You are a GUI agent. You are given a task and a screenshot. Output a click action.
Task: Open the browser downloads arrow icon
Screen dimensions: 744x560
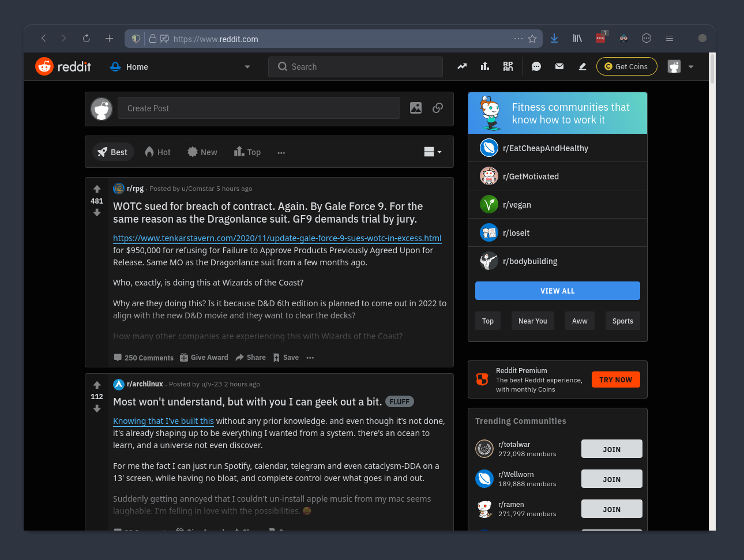(554, 38)
